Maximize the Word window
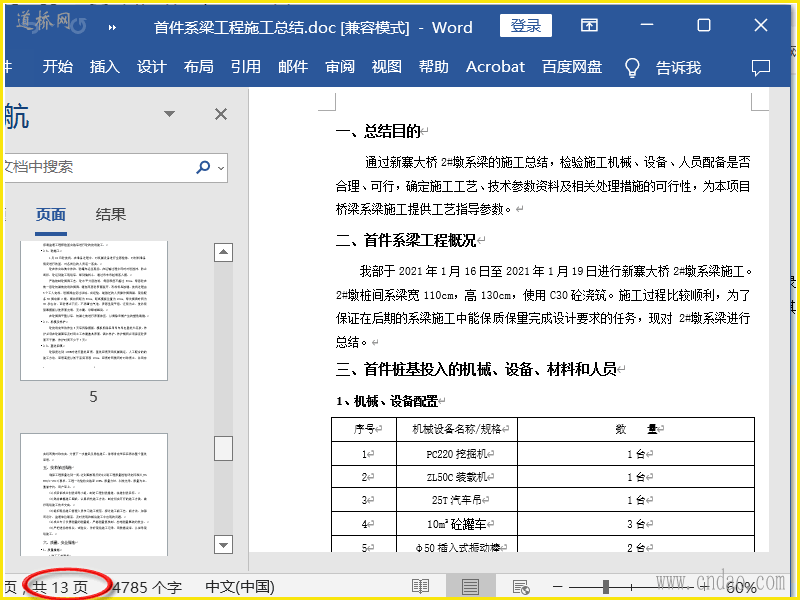The width and height of the screenshot is (800, 600). pyautogui.click(x=704, y=25)
